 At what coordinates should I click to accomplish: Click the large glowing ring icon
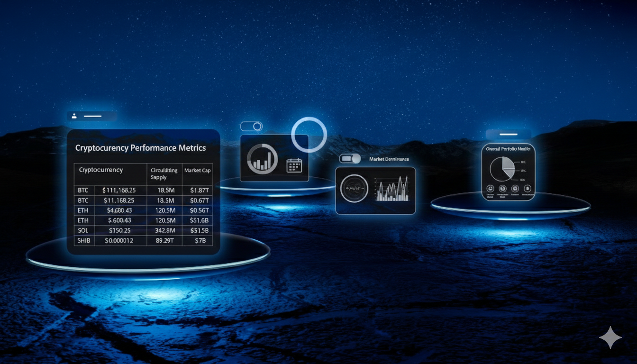click(x=309, y=134)
